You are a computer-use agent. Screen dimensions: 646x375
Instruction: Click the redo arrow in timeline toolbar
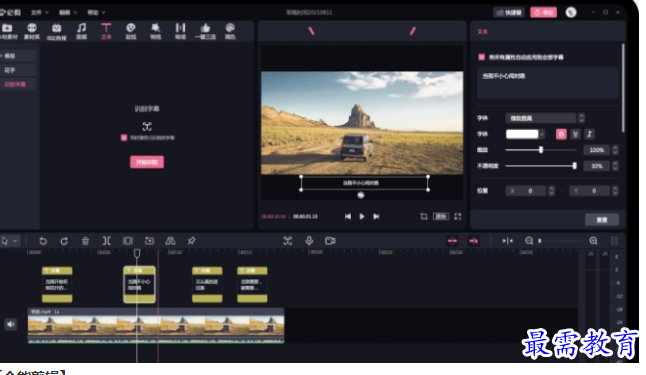click(64, 241)
